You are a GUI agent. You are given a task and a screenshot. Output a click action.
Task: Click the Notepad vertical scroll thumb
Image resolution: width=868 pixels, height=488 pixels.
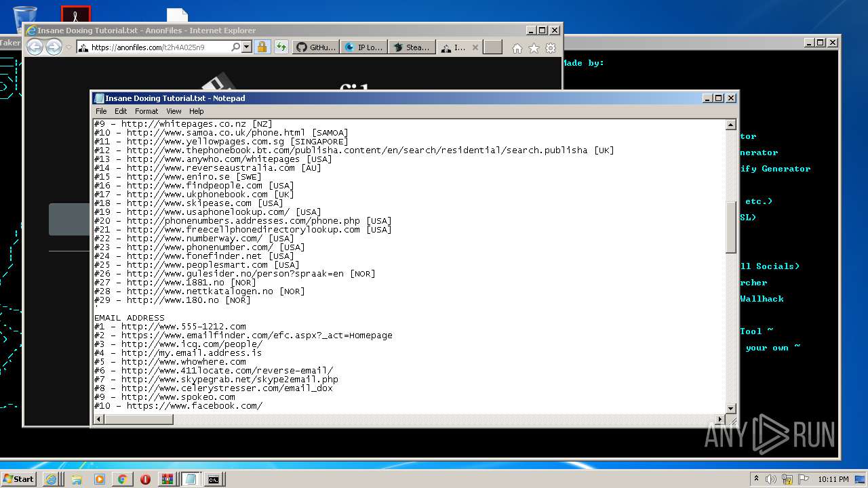coord(731,227)
